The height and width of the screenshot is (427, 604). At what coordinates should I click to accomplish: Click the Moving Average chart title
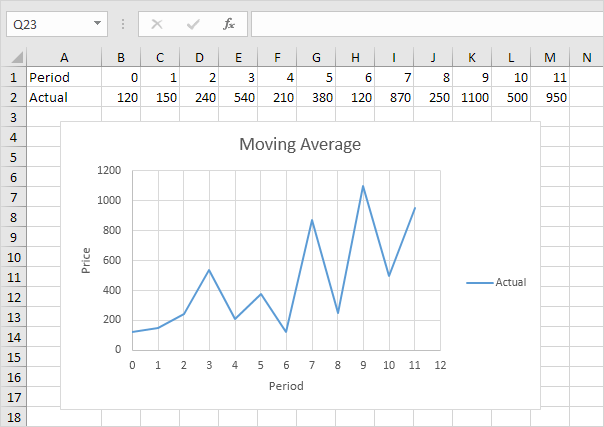coord(300,144)
